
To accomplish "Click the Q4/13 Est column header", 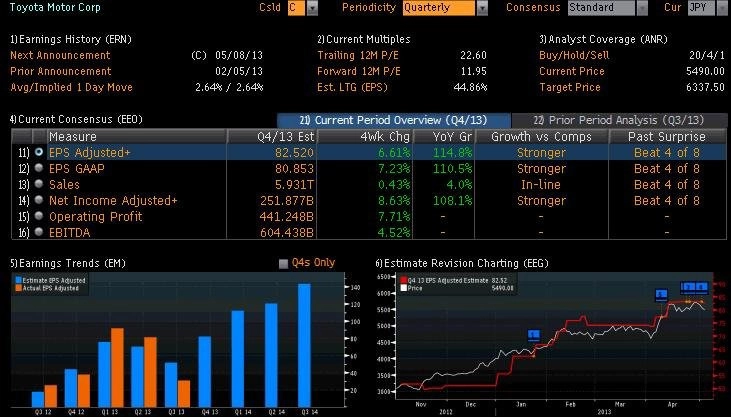I will pos(272,136).
